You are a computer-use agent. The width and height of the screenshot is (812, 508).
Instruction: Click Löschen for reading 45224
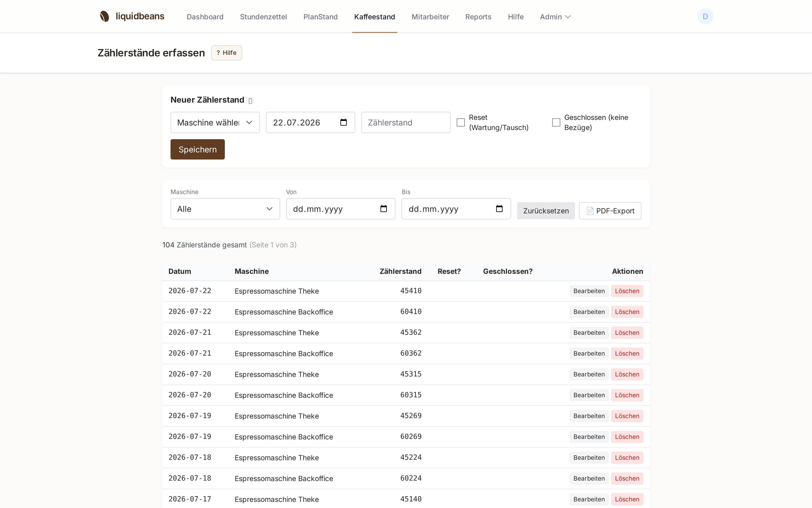point(627,458)
